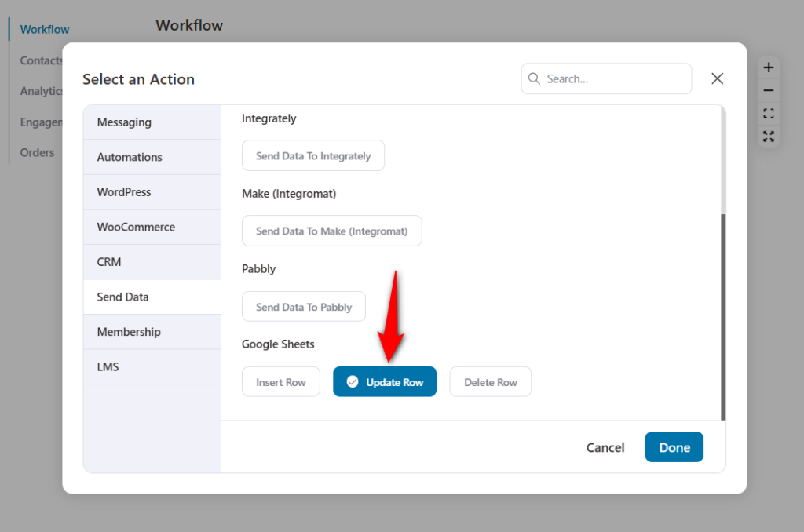
Task: Choose Send Data To Integrately action
Action: point(313,155)
